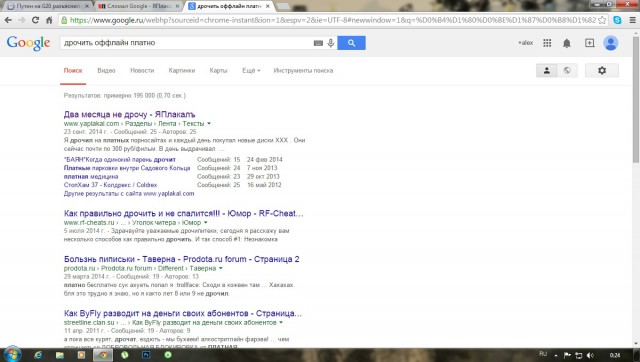Click the system tray clock
This screenshot has width=640, height=362.
(x=615, y=355)
